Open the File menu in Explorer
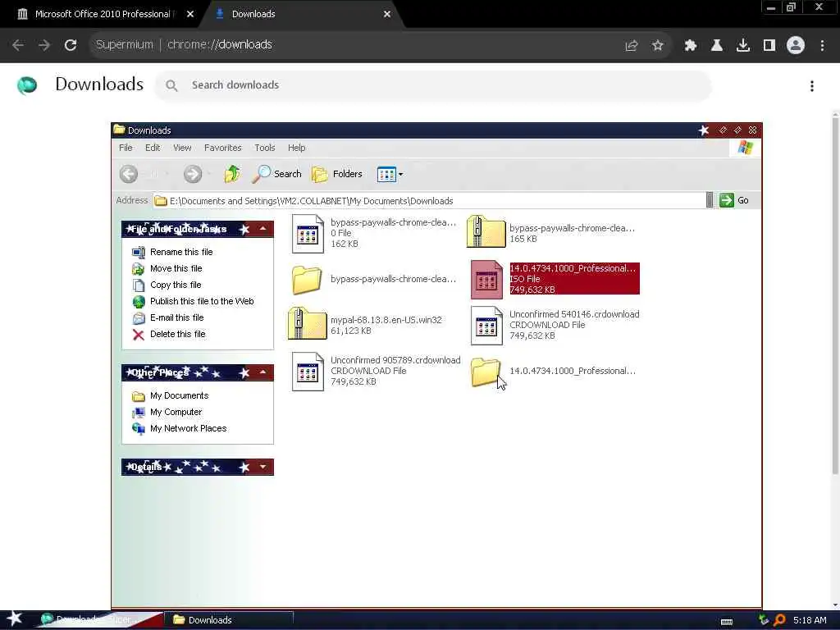The width and height of the screenshot is (840, 630). pyautogui.click(x=126, y=148)
